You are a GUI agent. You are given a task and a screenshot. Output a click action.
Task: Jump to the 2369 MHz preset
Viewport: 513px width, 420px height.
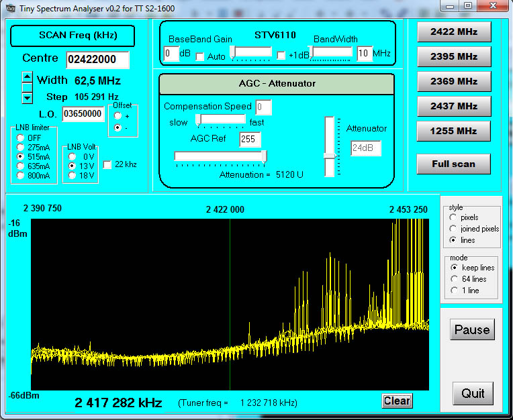[454, 82]
